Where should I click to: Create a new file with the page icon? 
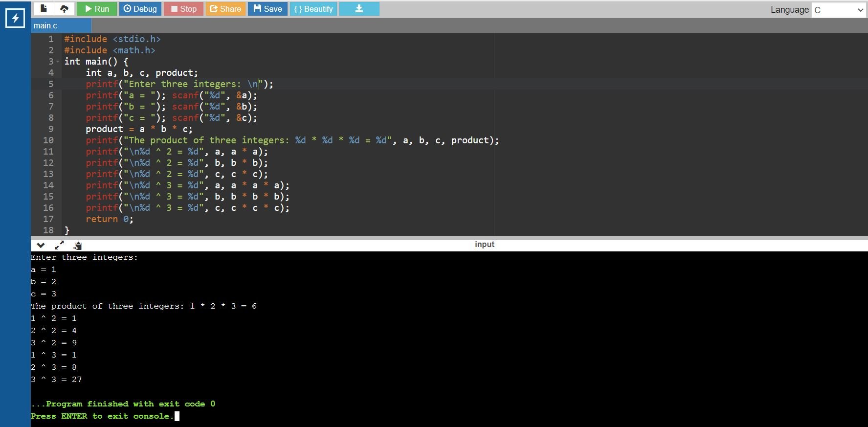point(44,9)
